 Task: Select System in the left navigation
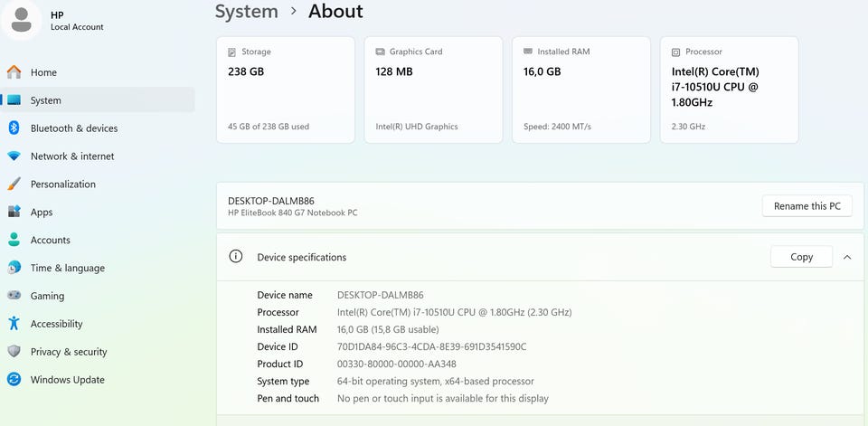tap(46, 100)
